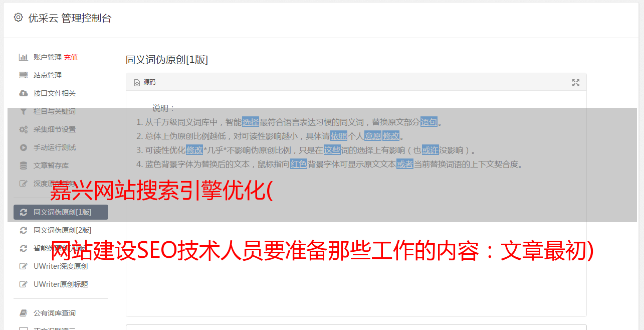This screenshot has height=330, width=644.
Task: Click the 站点管理 server icon
Action: point(23,75)
